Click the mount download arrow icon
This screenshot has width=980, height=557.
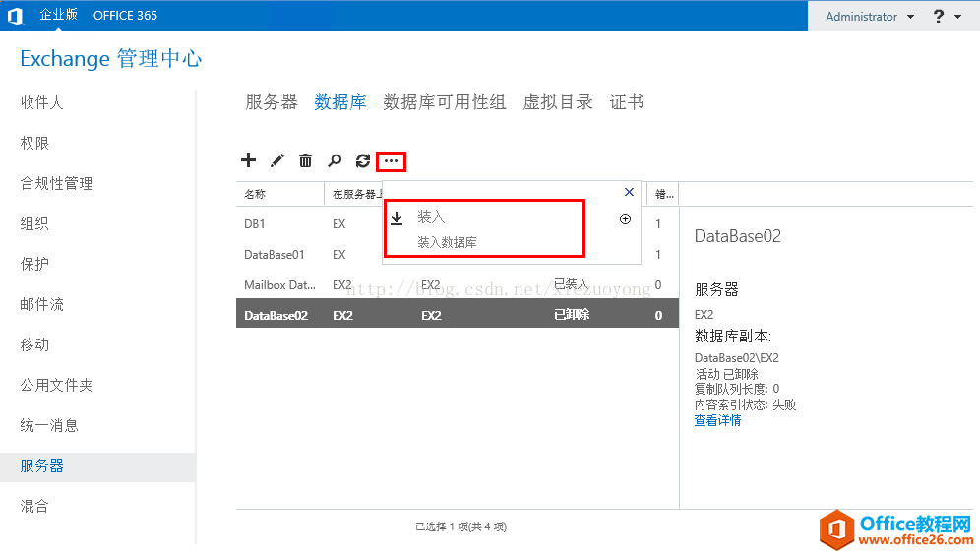(x=397, y=218)
